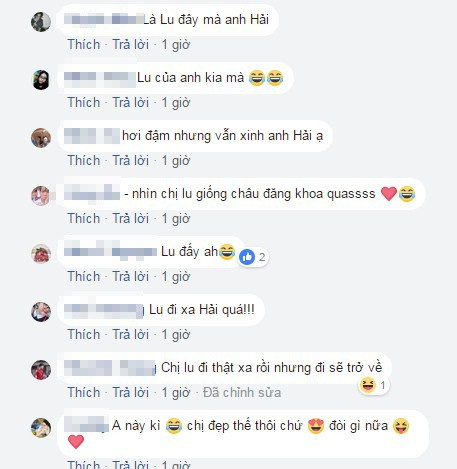Open avatar of "hơi đậm nhưng vẫn xinh" commenter
Screen dimensions: 457x469
(x=41, y=138)
